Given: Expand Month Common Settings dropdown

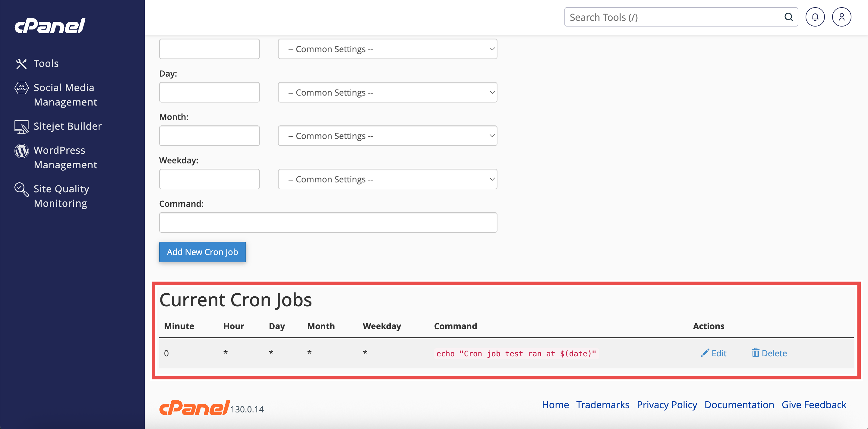Looking at the screenshot, I should click(387, 136).
